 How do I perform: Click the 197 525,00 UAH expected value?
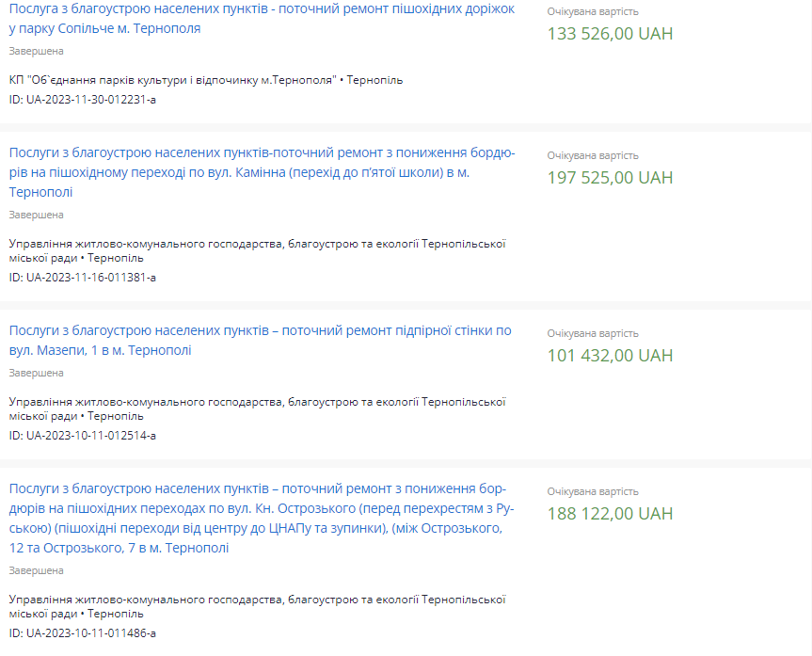[610, 177]
